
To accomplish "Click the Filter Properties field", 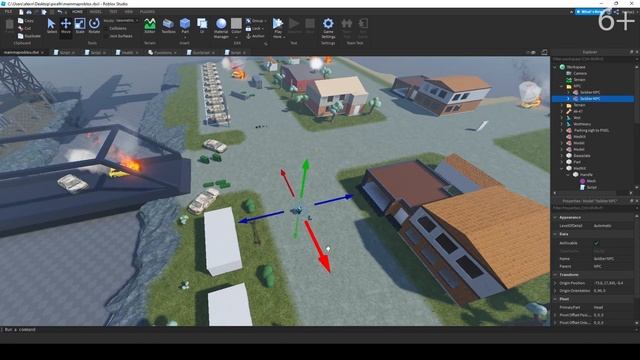I will (x=593, y=208).
